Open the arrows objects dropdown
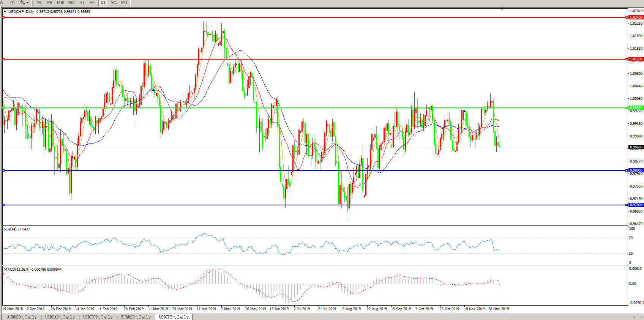 [24, 3]
